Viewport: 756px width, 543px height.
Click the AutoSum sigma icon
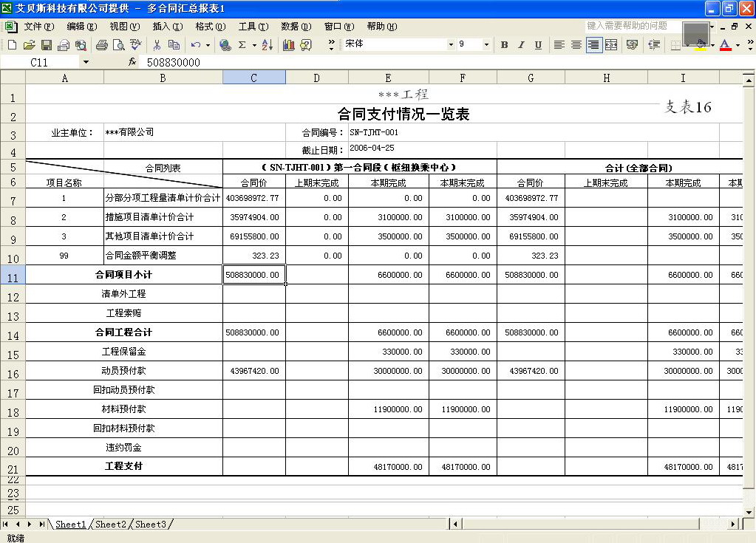[x=242, y=45]
